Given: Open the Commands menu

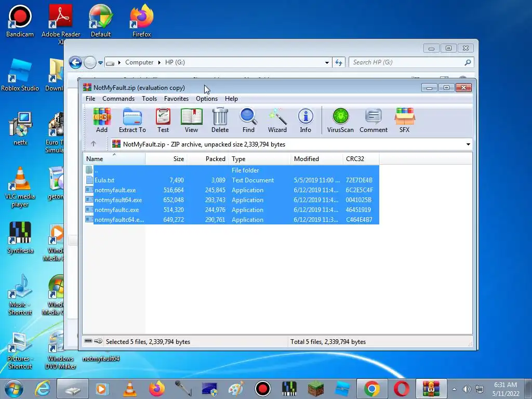Looking at the screenshot, I should tap(118, 99).
